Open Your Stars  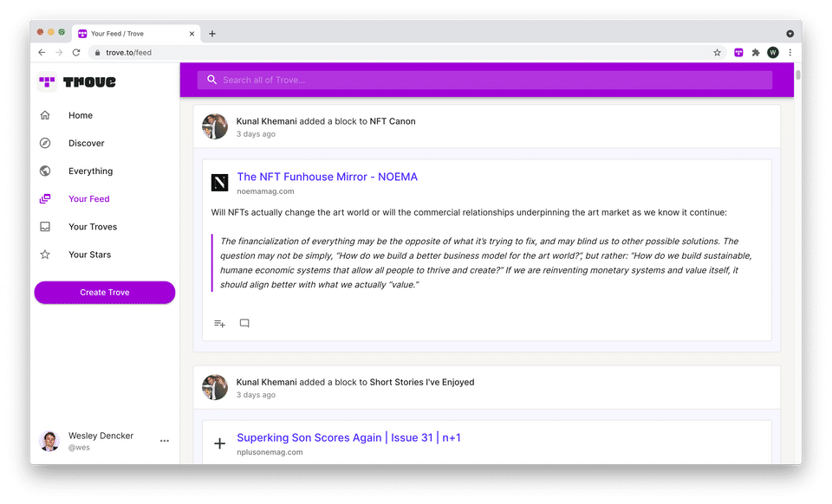(89, 255)
